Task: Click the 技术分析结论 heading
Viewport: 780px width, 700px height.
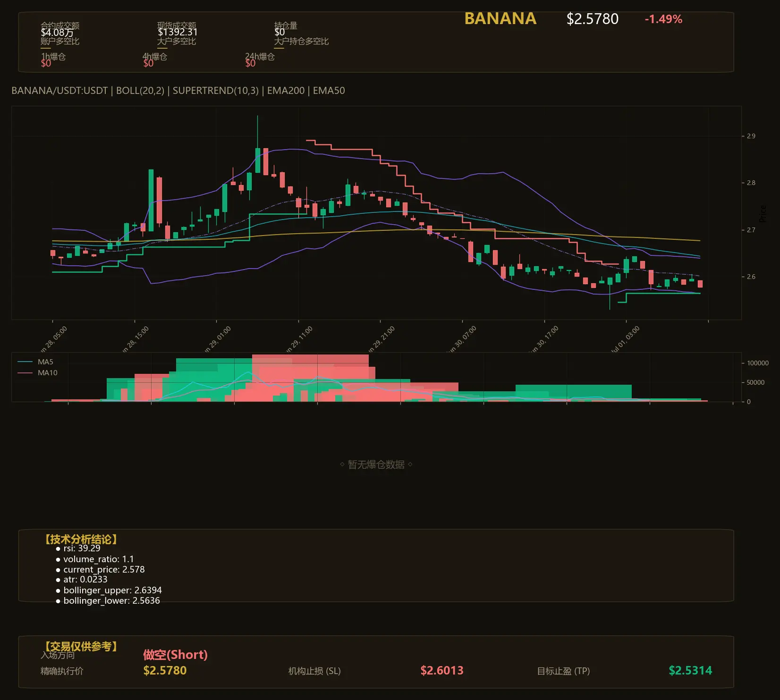Action: tap(81, 540)
